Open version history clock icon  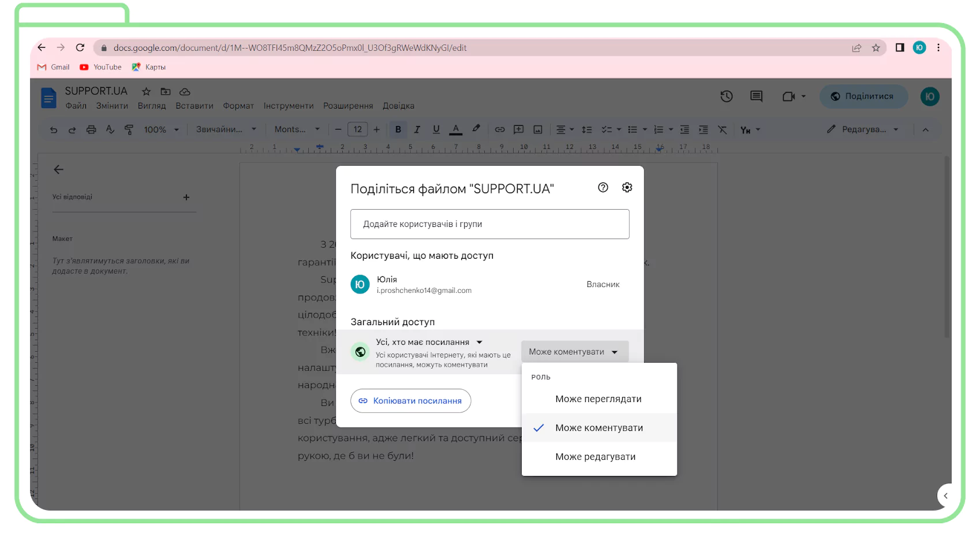[x=727, y=96]
